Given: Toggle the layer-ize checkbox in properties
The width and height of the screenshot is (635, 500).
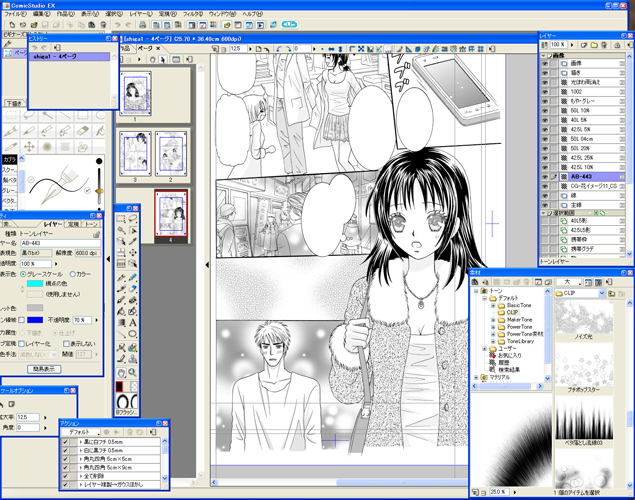Looking at the screenshot, I should click(x=21, y=344).
